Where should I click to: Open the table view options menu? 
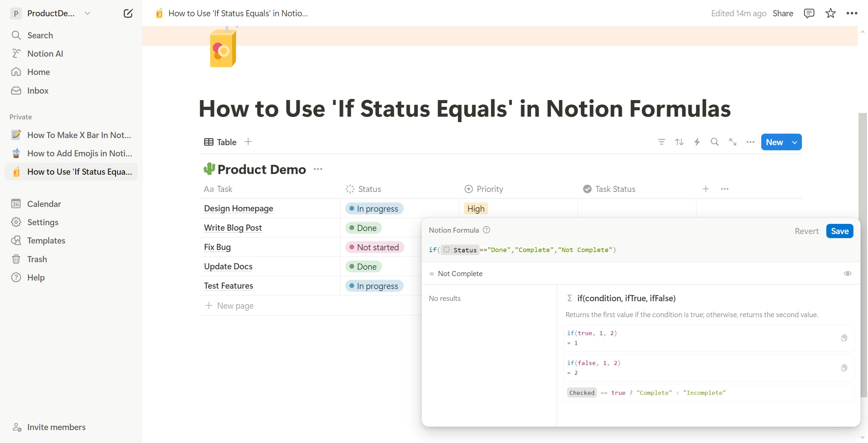[750, 142]
